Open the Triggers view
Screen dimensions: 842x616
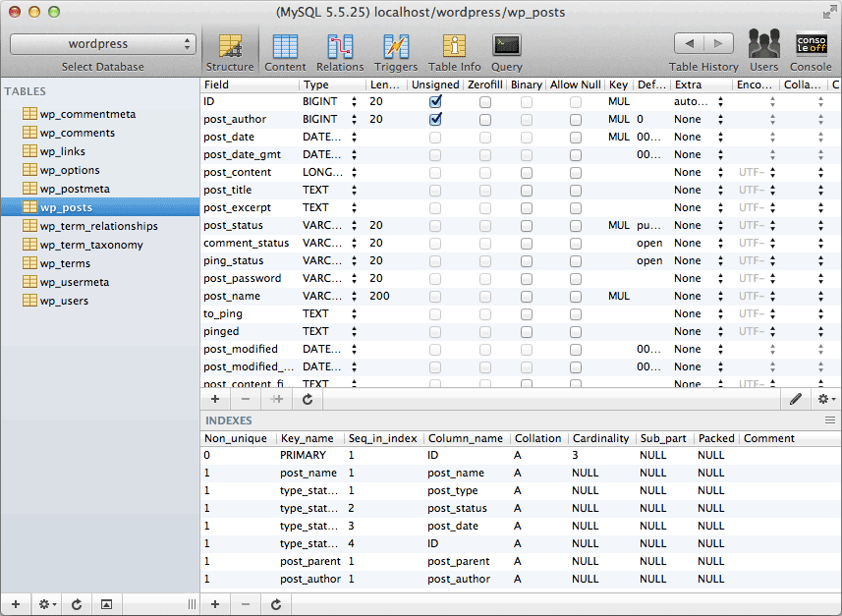coord(395,51)
